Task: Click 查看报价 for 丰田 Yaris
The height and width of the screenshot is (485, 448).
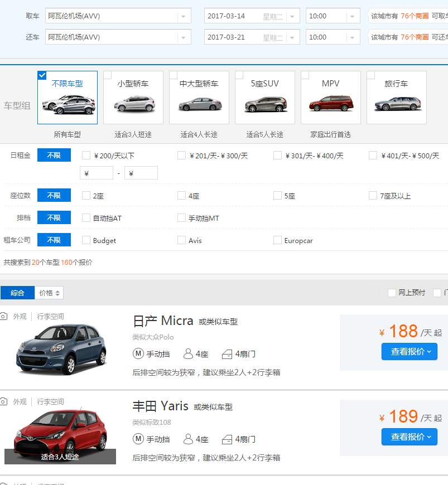Action: (x=409, y=437)
